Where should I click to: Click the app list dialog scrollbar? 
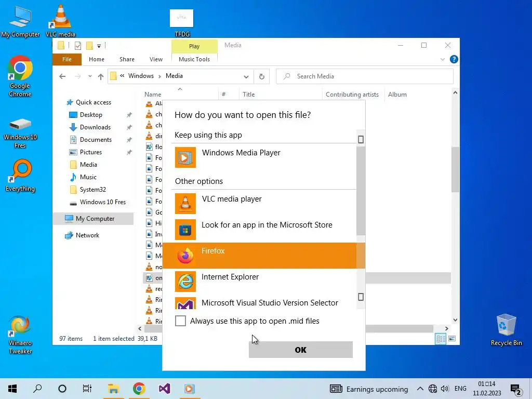click(361, 191)
